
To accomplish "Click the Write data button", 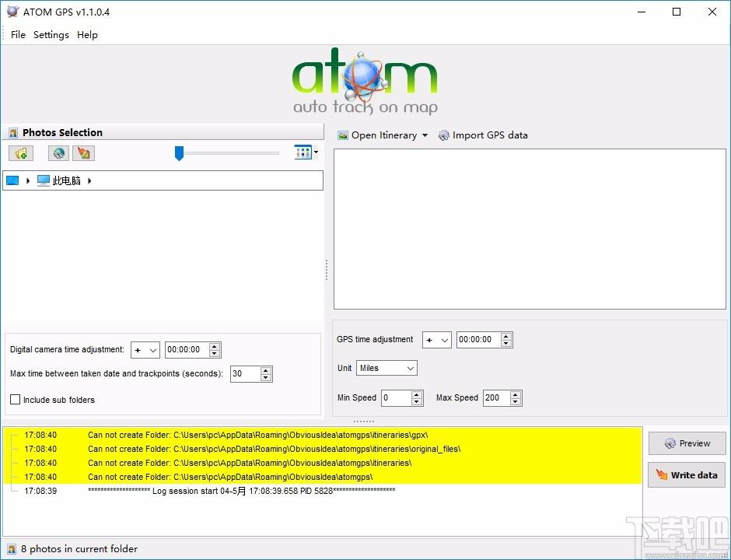I will [x=687, y=475].
